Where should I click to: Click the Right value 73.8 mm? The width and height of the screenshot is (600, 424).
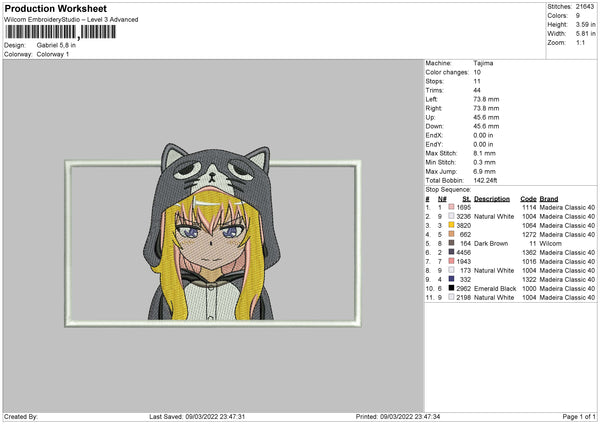point(486,108)
